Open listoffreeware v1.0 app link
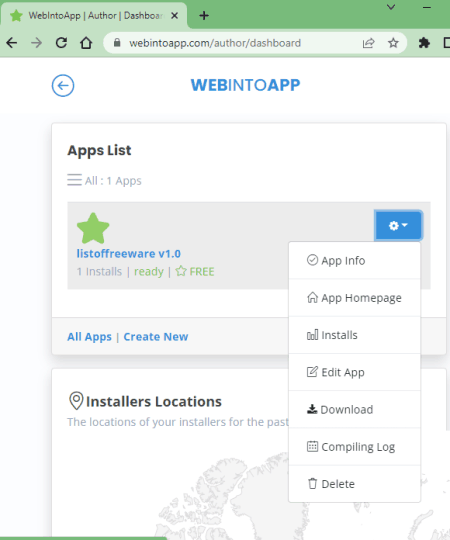The image size is (450, 540). pyautogui.click(x=128, y=253)
